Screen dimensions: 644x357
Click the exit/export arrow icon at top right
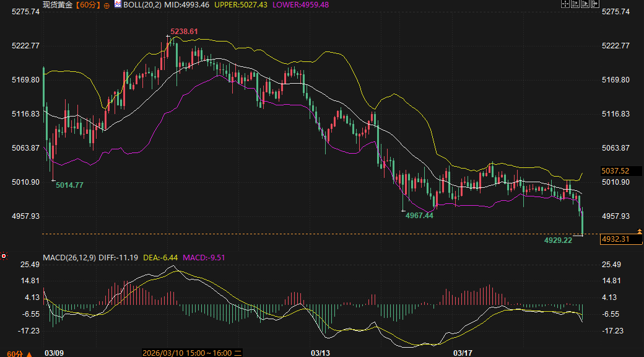pos(596,4)
